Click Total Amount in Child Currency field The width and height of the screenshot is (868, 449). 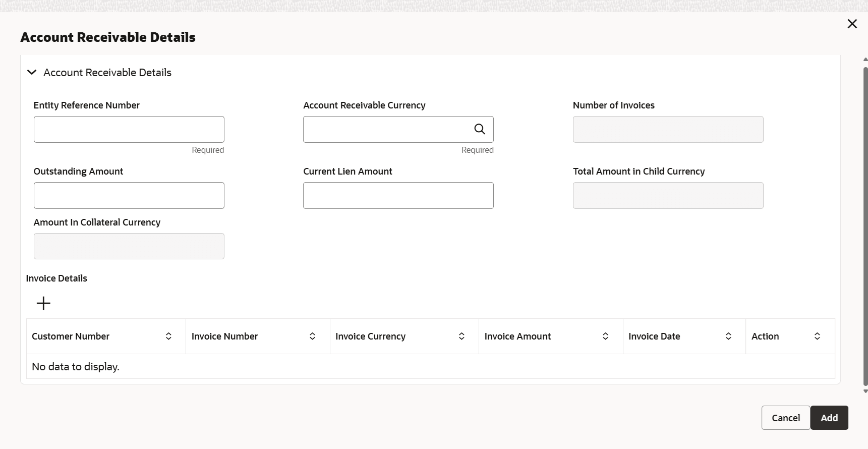(668, 196)
